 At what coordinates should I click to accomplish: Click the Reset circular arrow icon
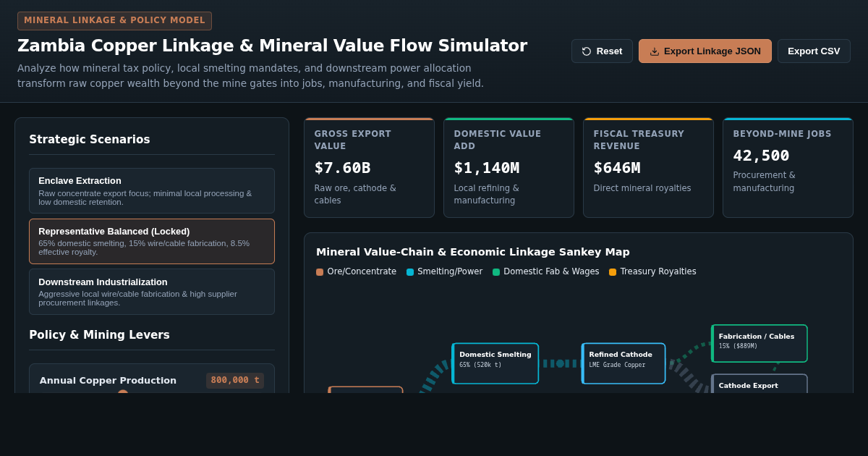click(x=587, y=51)
